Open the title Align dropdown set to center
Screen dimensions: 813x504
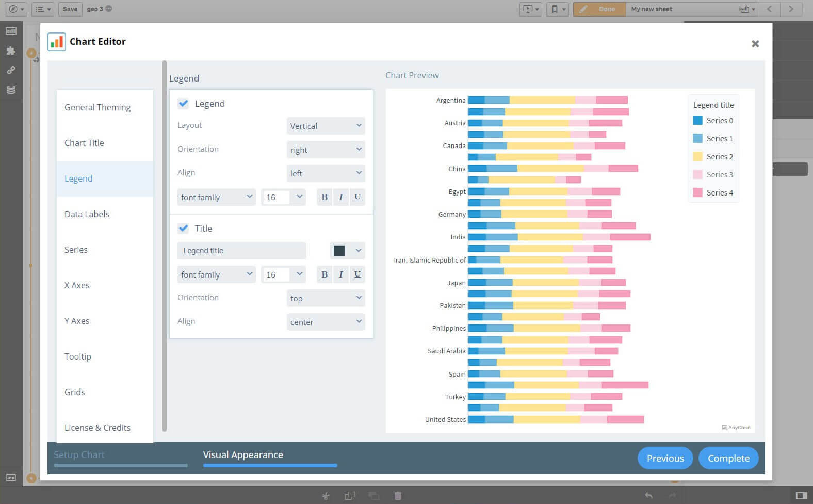click(x=326, y=322)
